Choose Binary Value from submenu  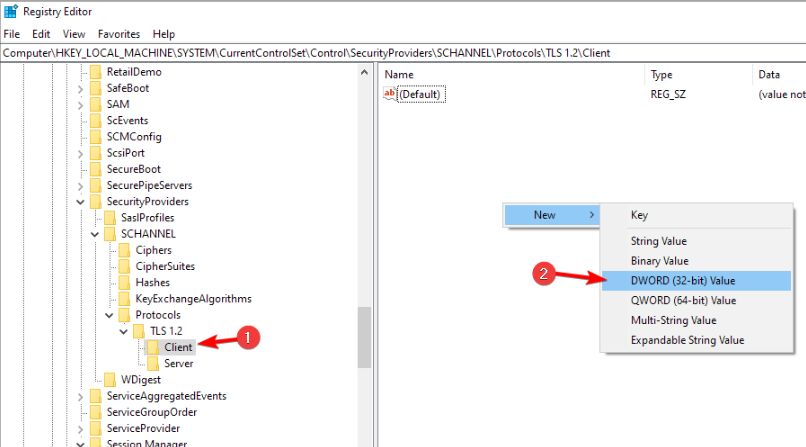pos(697,261)
